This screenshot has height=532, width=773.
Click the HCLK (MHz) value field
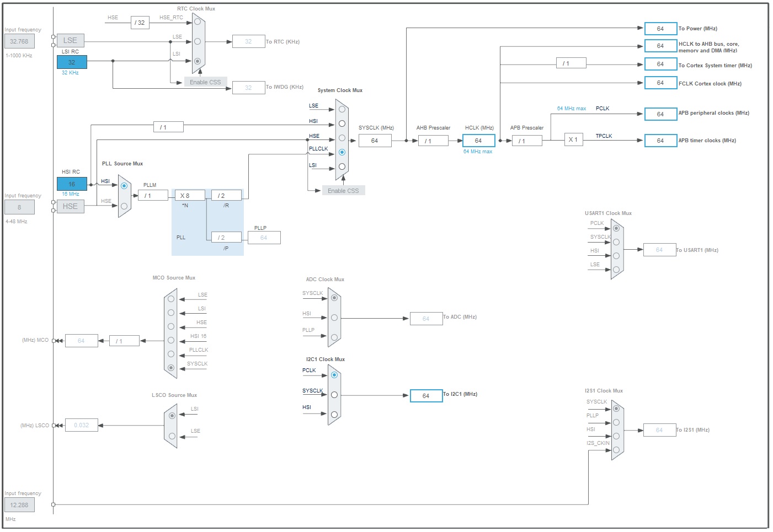point(479,141)
